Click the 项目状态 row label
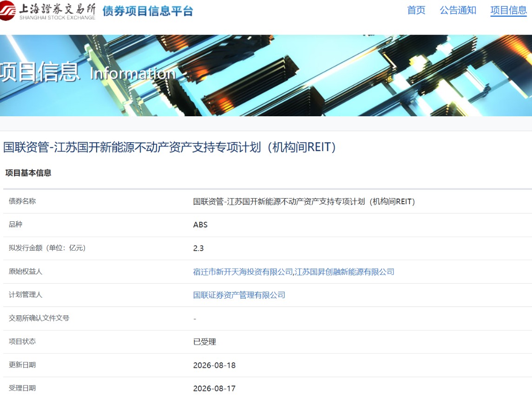The height and width of the screenshot is (406, 532). click(x=22, y=341)
